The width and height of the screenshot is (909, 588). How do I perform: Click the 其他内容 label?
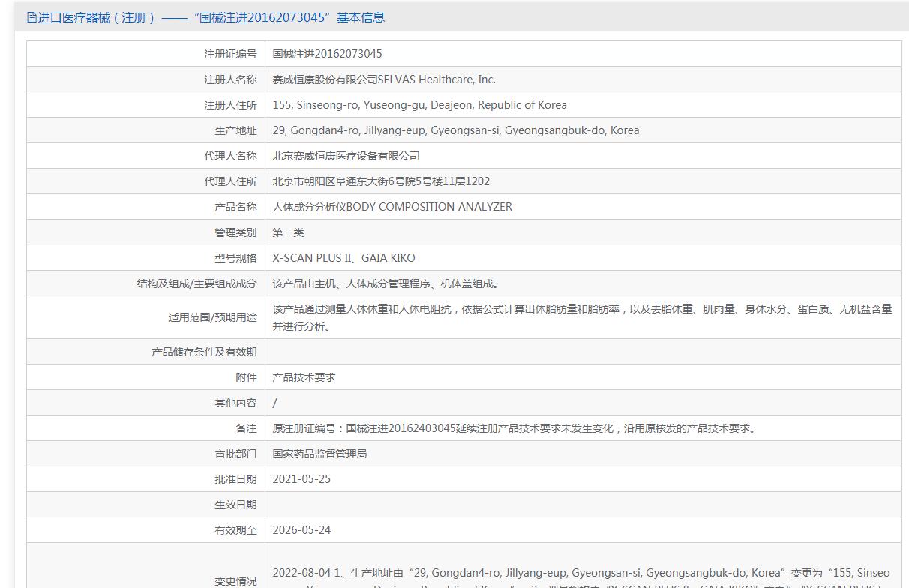click(x=235, y=403)
